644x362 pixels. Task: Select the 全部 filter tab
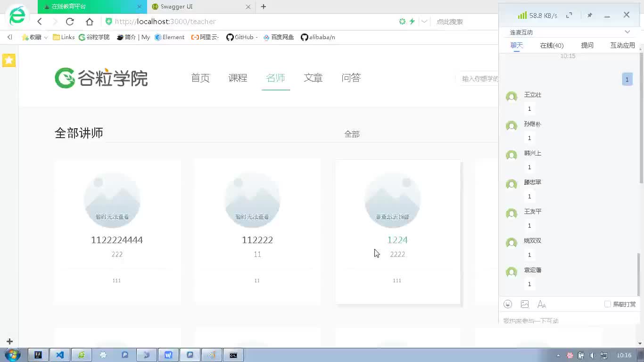coord(352,134)
